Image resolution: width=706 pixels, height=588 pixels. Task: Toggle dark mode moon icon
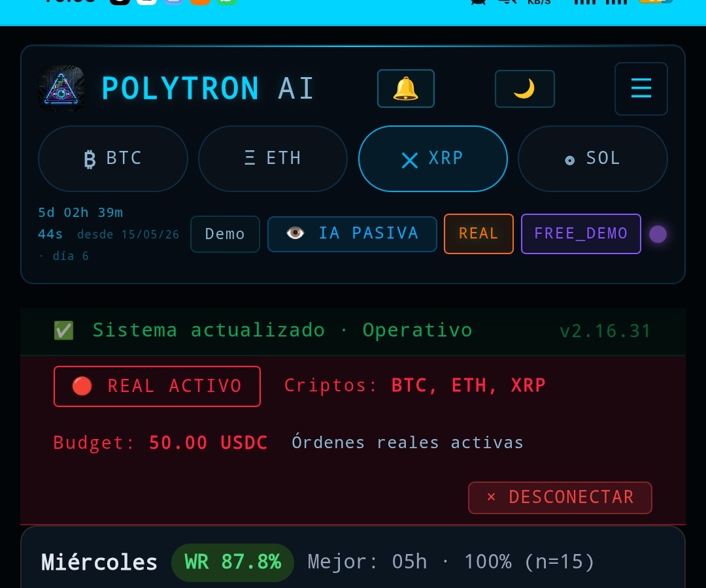click(524, 89)
